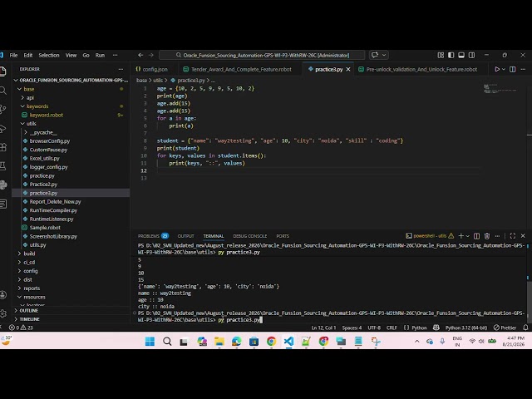The image size is (532, 399).
Task: Kill terminal with trash icon
Action: 487,236
